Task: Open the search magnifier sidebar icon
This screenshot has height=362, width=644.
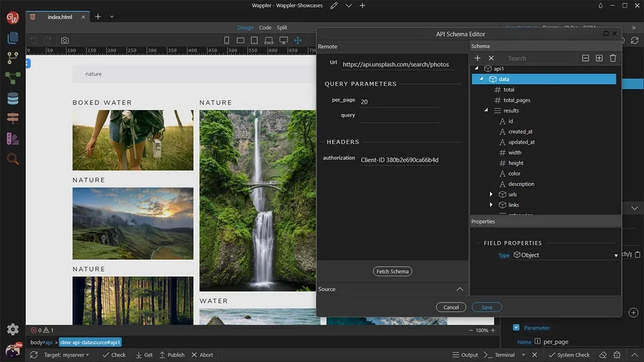Action: [x=13, y=159]
